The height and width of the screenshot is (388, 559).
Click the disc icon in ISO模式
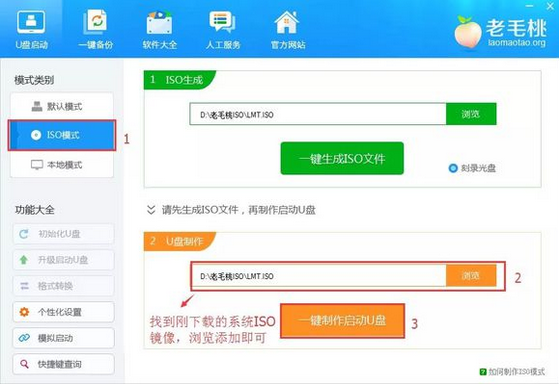pos(36,135)
